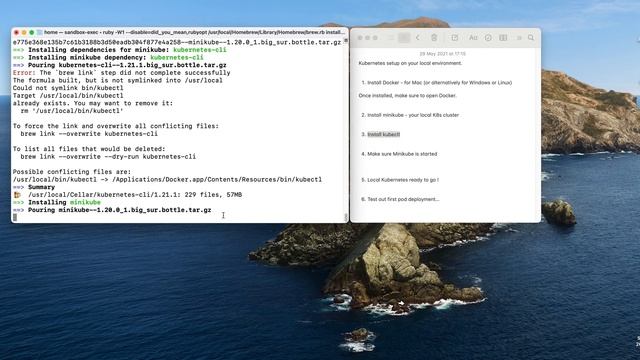This screenshot has height=360, width=640.
Task: Click 'Once installed, make sure to open Docker'
Action: pos(407,96)
